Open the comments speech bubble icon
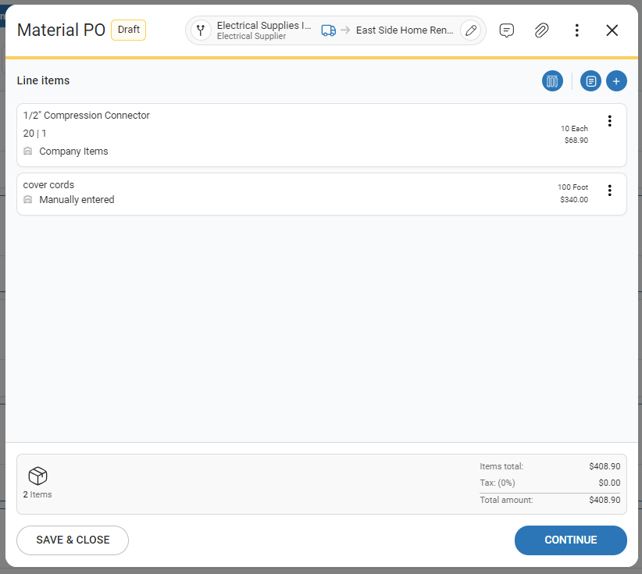 coord(506,30)
